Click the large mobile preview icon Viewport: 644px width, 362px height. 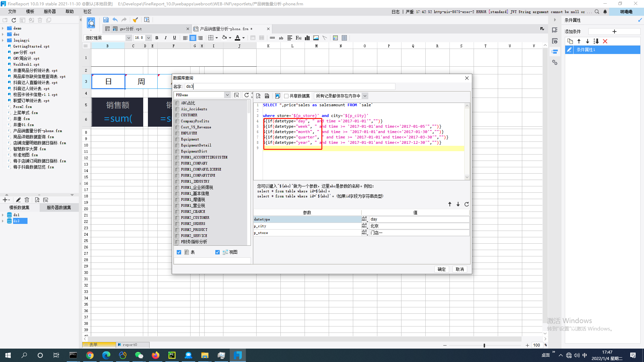click(91, 23)
